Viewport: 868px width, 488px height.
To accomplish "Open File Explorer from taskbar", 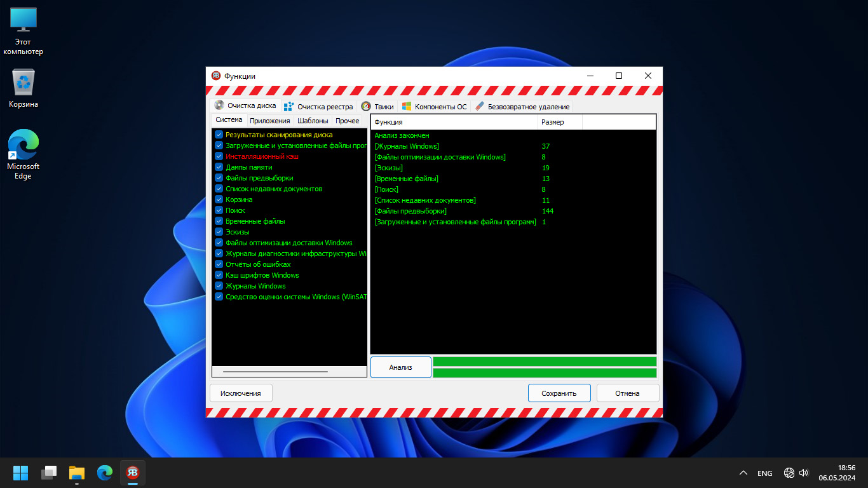I will point(77,473).
